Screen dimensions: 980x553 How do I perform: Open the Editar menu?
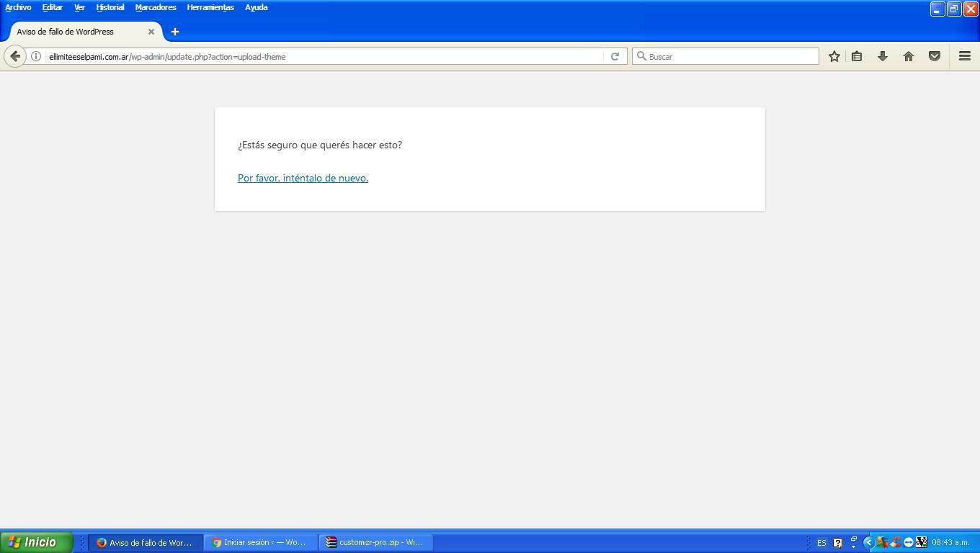[52, 7]
